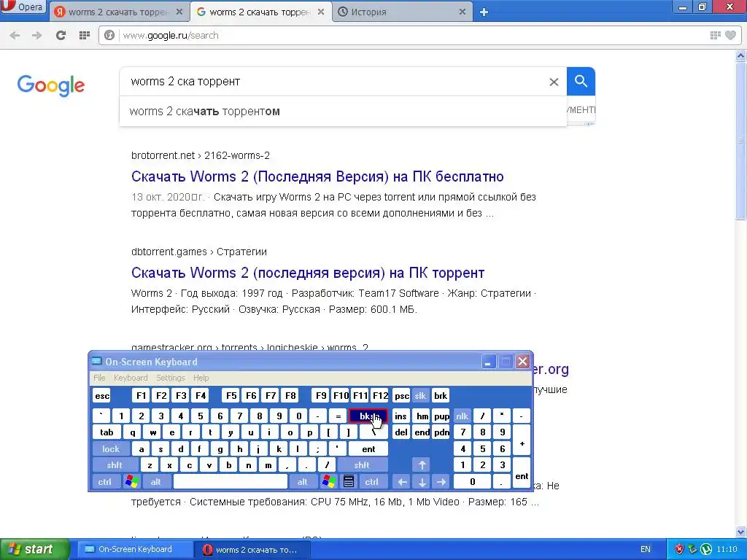Click dbtorrent.games › Стратегии breadcrumb
Viewport: 747px width, 560px height.
[198, 252]
